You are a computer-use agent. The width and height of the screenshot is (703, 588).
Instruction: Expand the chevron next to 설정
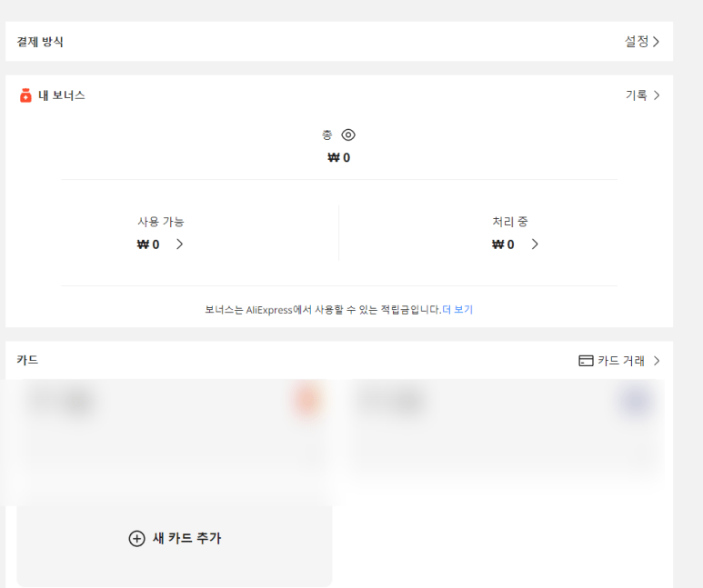point(656,42)
